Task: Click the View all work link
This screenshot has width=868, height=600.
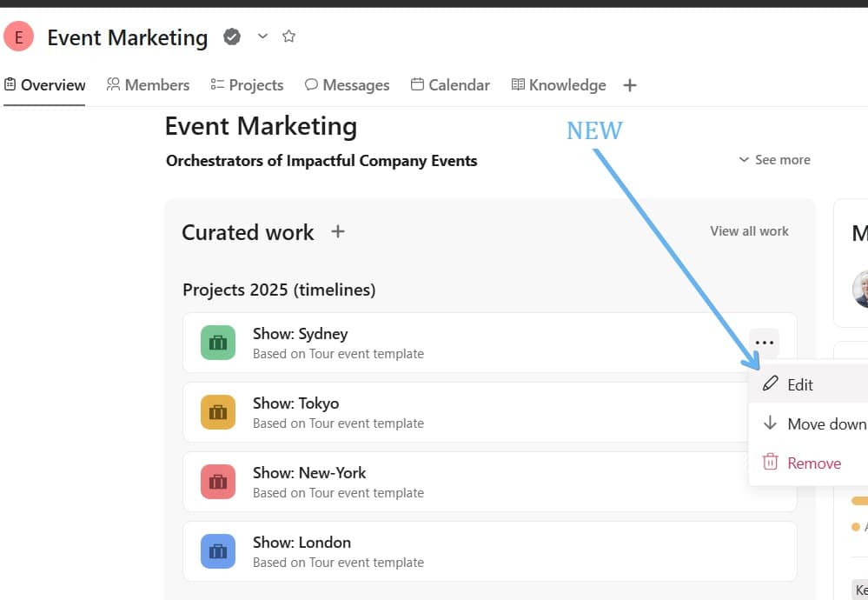Action: click(749, 231)
